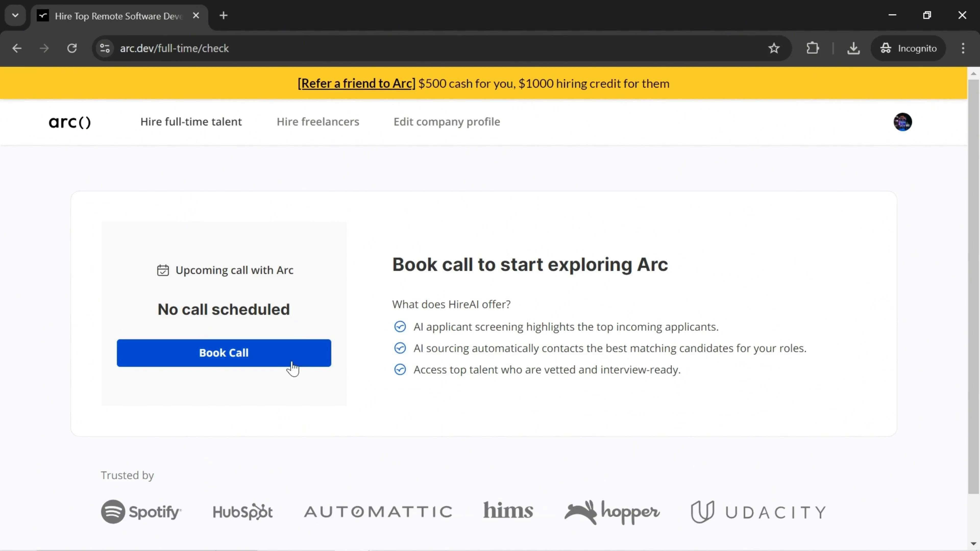View site information icon in address bar
980x551 pixels.
point(105,48)
